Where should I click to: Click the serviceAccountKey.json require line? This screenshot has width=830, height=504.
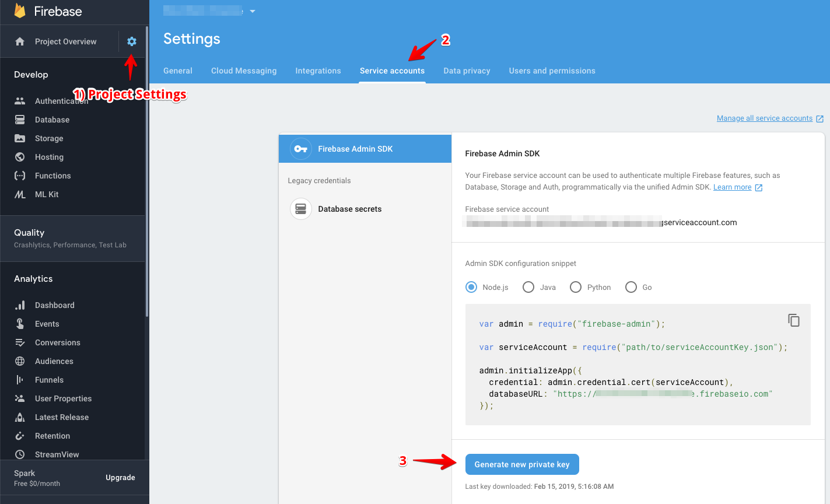tap(633, 347)
